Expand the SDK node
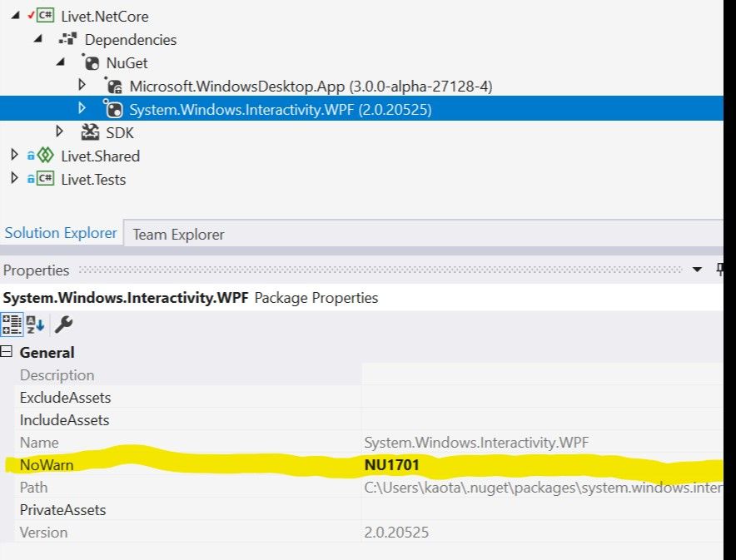The width and height of the screenshot is (736, 560). tap(60, 131)
